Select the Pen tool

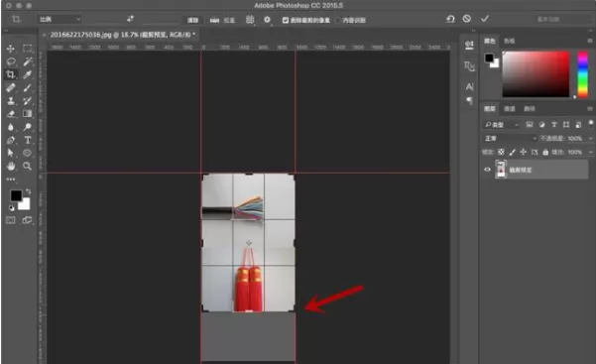tap(11, 140)
